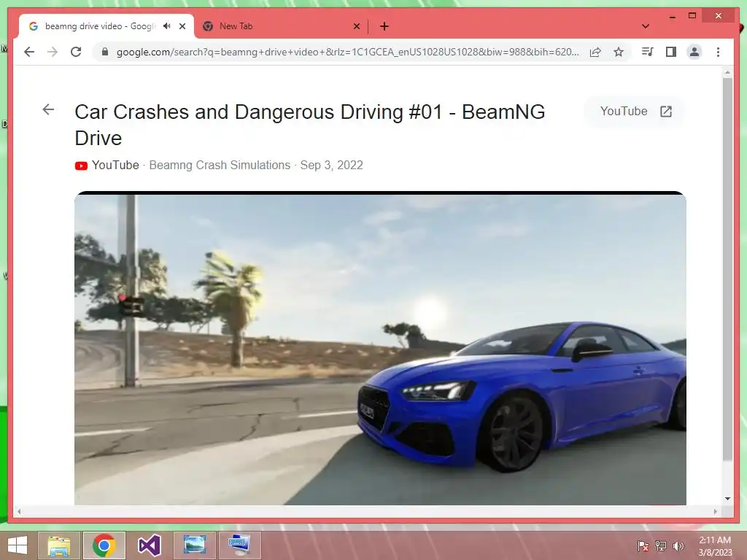Maximize the Chrome window
This screenshot has height=560, width=747.
692,16
